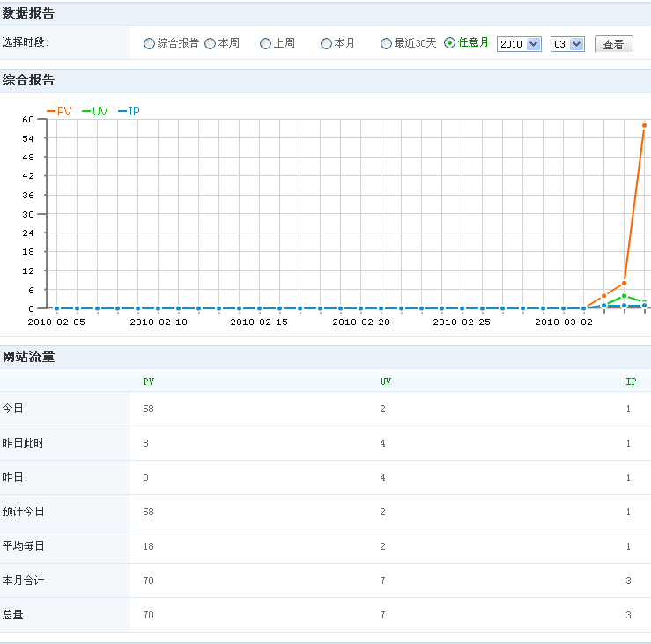The width and height of the screenshot is (651, 644).
Task: Click the 选择时段: label
Action: [x=26, y=42]
